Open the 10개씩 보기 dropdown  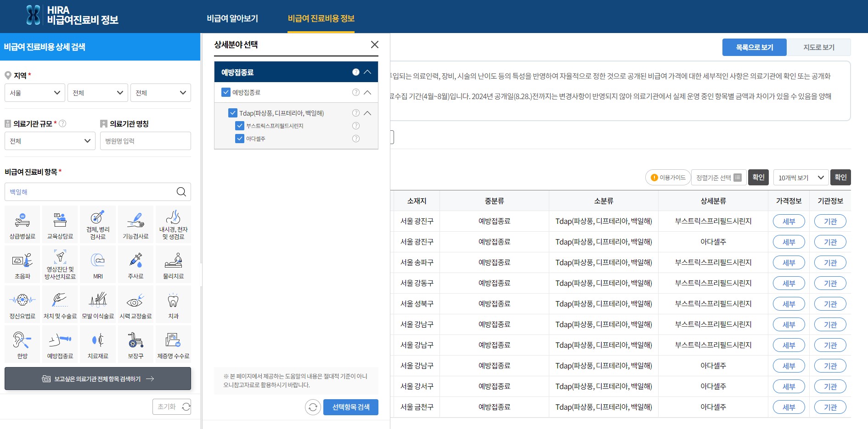[801, 178]
